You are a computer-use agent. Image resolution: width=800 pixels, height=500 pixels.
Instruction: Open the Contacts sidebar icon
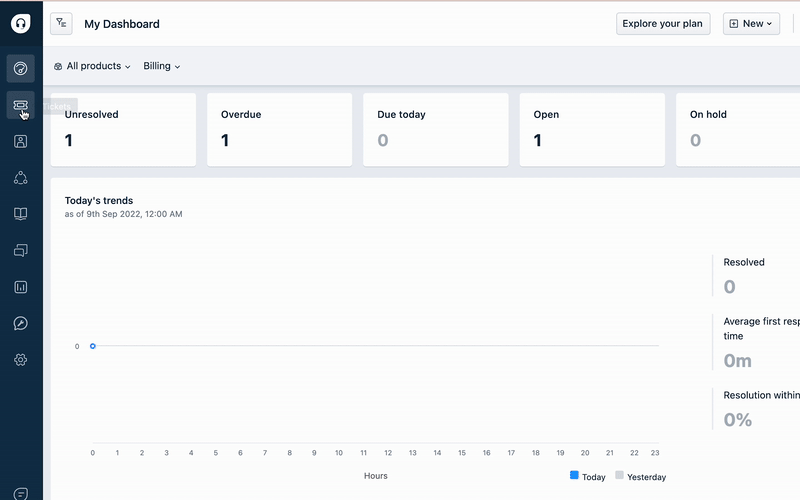click(20, 141)
